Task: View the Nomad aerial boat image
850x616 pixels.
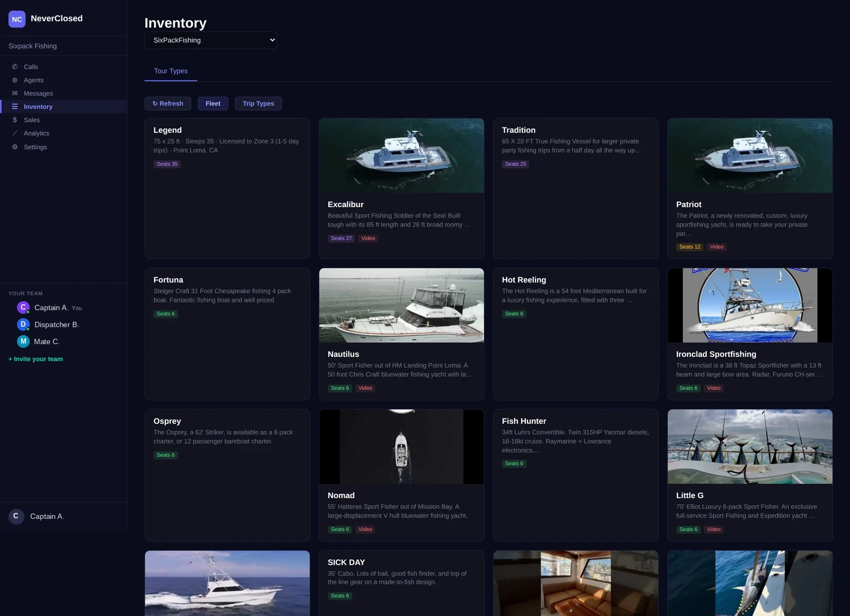Action: point(402,447)
